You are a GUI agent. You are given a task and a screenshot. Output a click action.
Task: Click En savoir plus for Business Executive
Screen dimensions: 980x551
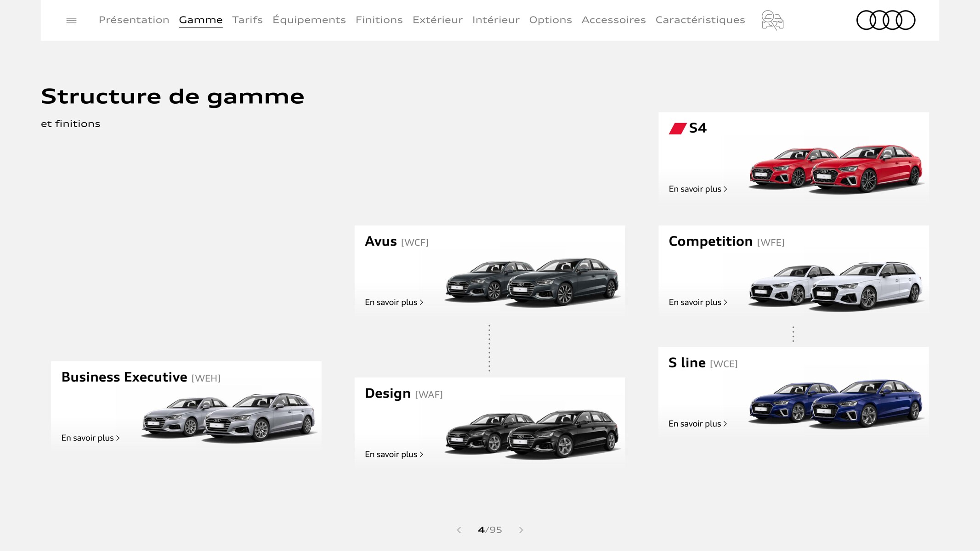click(91, 438)
